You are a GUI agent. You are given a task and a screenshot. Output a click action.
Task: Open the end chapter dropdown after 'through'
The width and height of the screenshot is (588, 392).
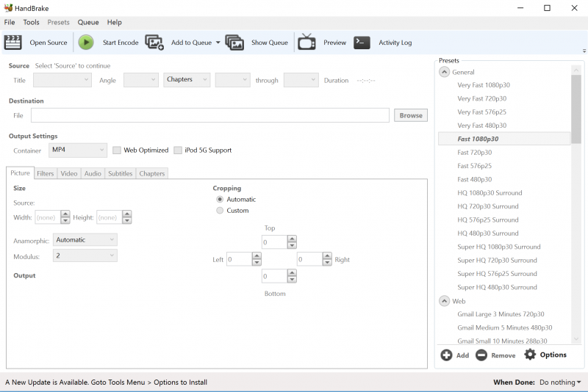[301, 80]
